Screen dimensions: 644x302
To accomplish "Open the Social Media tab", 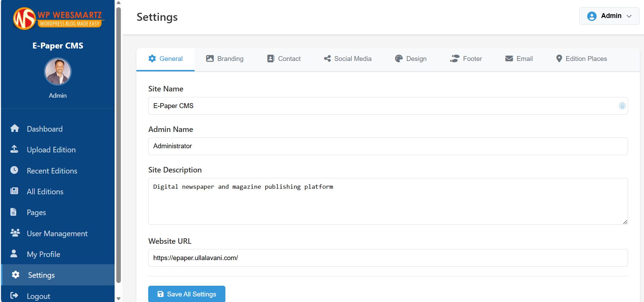I will point(348,59).
